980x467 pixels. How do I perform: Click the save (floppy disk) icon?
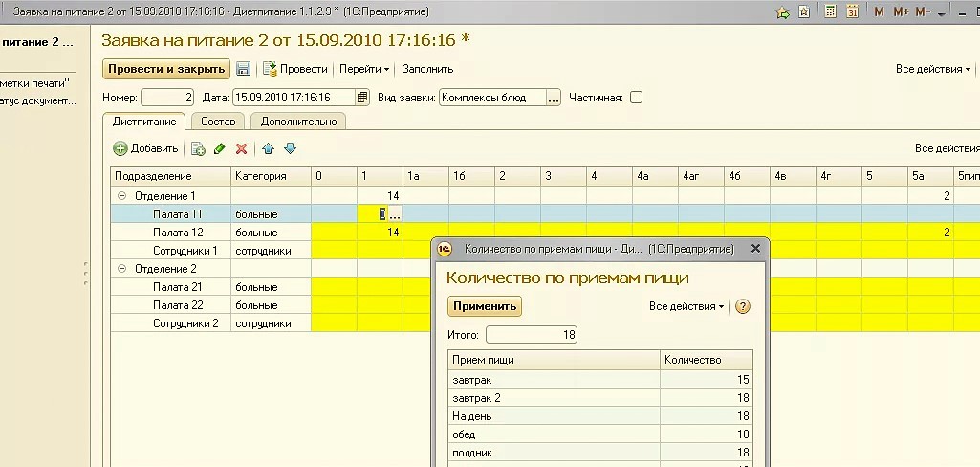coord(244,69)
